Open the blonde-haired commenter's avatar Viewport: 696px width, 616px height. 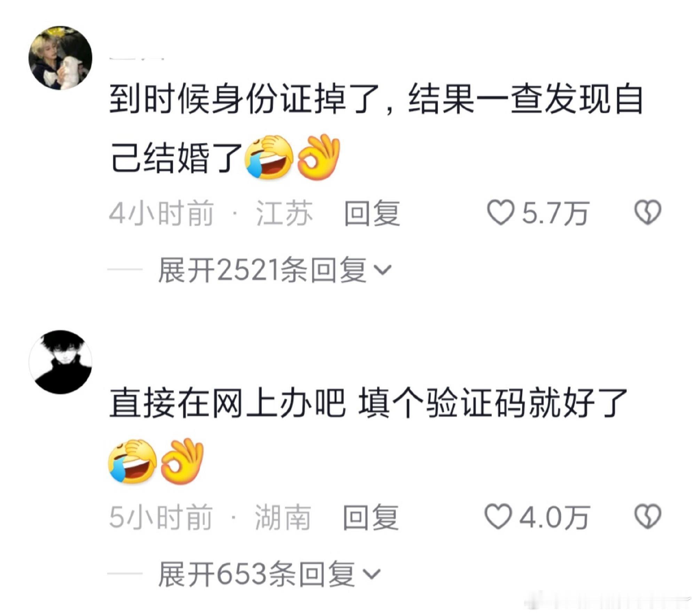point(60,58)
